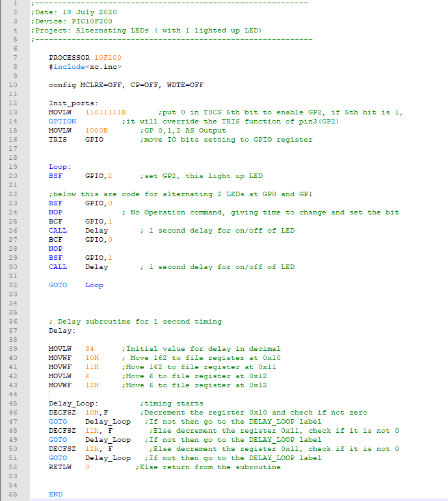Viewport: 448px width, 501px height.
Task: Click line number 1 in the gutter
Action: pos(13,3)
